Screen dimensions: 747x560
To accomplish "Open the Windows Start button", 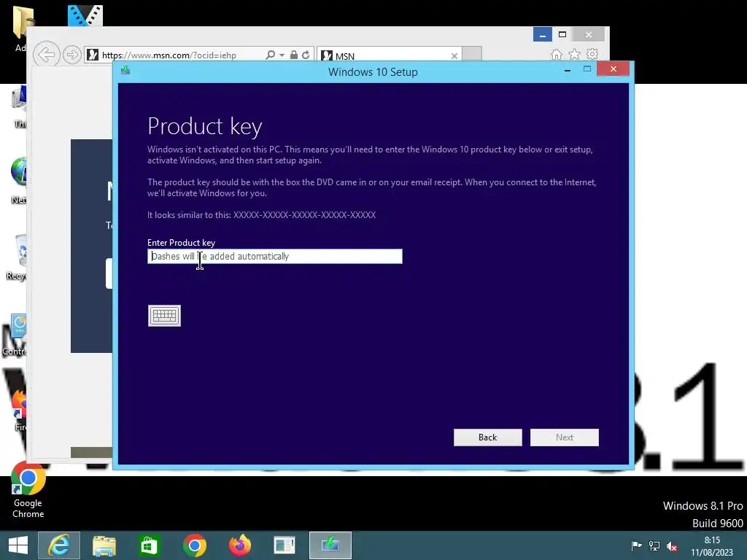I will 18,545.
